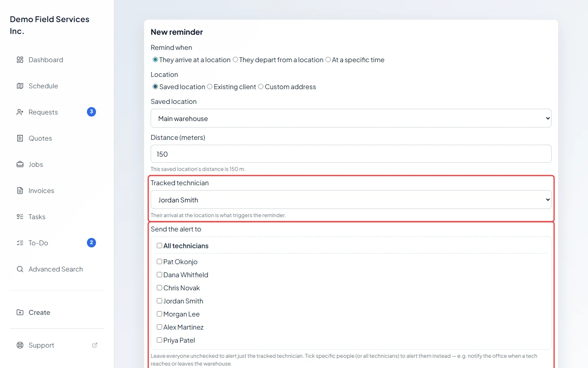This screenshot has width=588, height=368.
Task: Tick the 'All technicians' checkbox
Action: click(x=159, y=246)
